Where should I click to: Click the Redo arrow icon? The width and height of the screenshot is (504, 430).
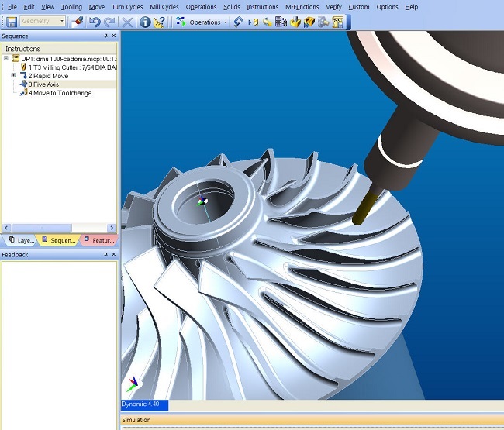[x=109, y=22]
